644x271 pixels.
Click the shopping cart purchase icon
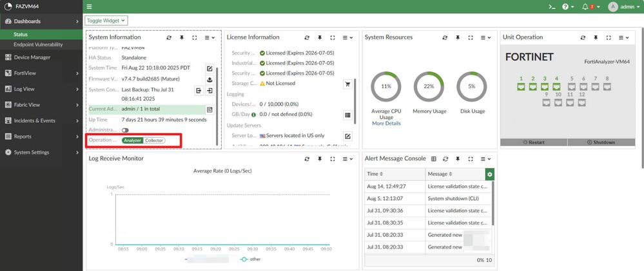(347, 84)
